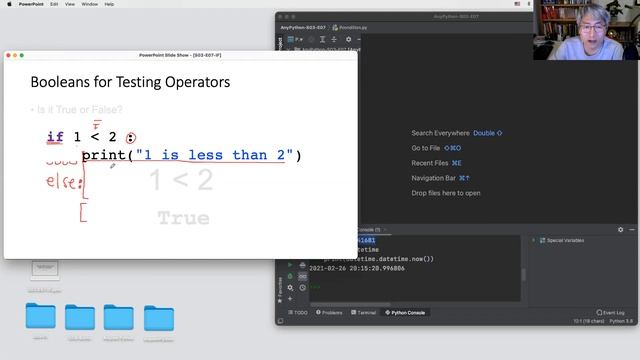This screenshot has height=360, width=640.
Task: Open the PowerPoint application menu
Action: pos(31,4)
